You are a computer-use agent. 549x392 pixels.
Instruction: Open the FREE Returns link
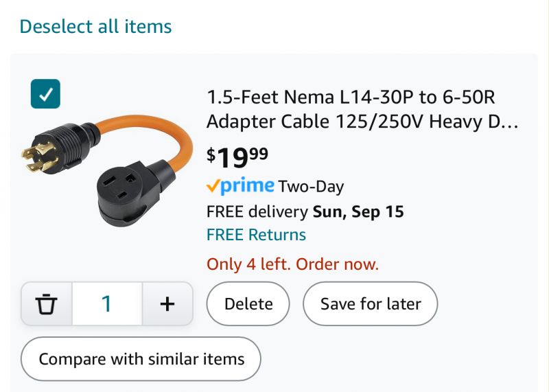tap(256, 235)
